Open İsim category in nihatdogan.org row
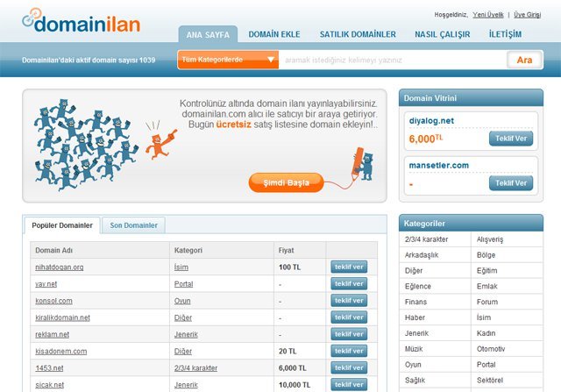 click(181, 267)
